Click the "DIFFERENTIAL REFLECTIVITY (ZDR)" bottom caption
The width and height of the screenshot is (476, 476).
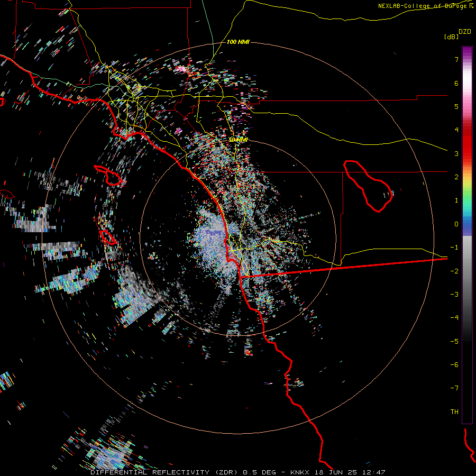164,472
